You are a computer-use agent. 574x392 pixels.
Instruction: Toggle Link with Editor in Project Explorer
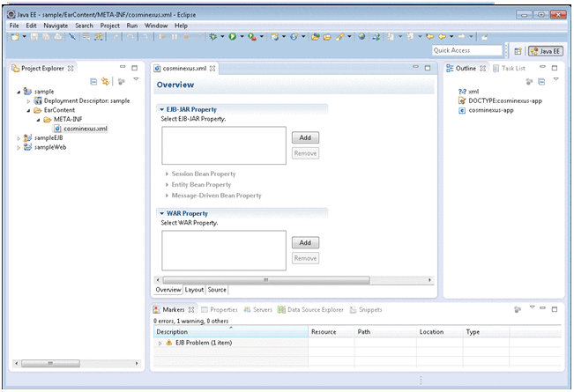pyautogui.click(x=106, y=81)
